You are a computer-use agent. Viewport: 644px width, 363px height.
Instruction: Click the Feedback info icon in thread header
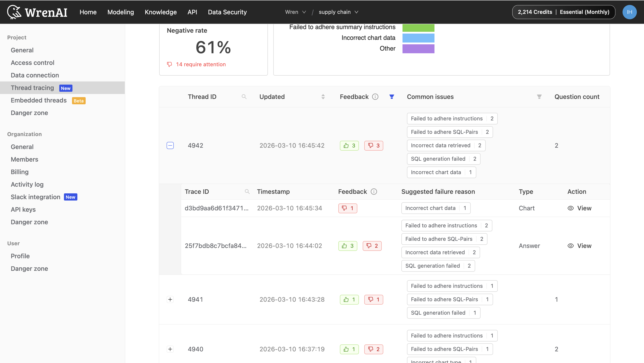[375, 97]
